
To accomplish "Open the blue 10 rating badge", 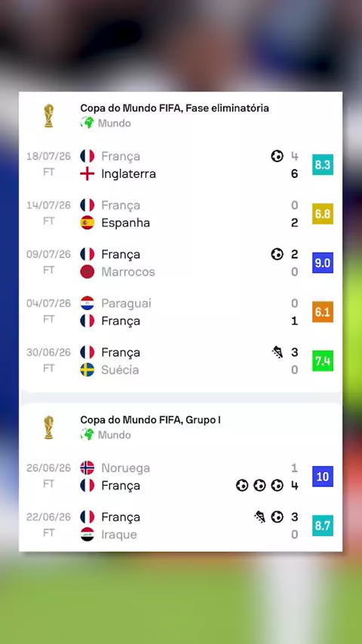I will [323, 477].
